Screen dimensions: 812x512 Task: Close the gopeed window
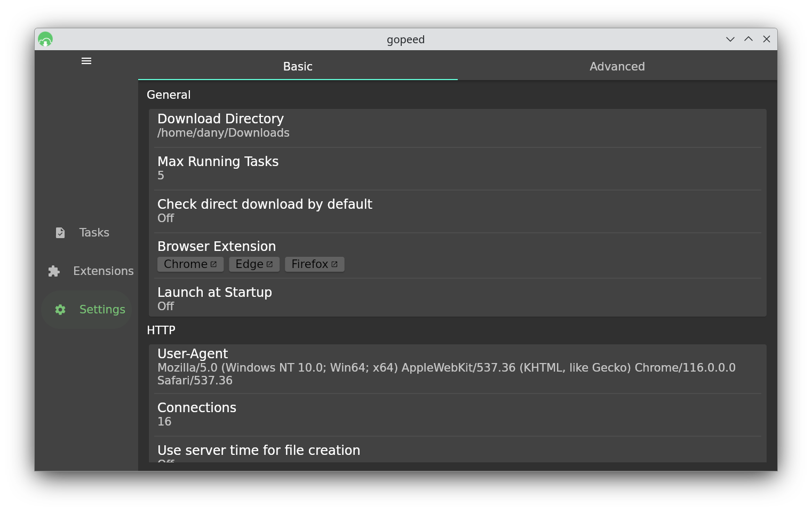coord(767,39)
